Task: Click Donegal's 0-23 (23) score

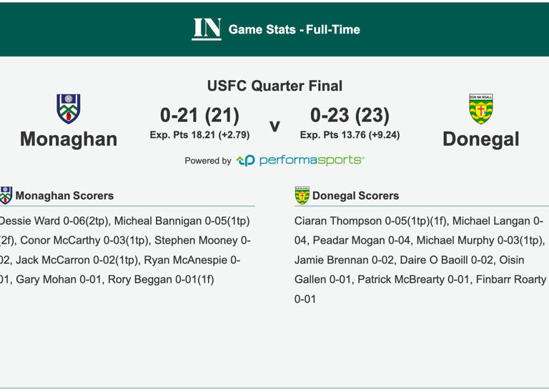Action: pos(350,116)
